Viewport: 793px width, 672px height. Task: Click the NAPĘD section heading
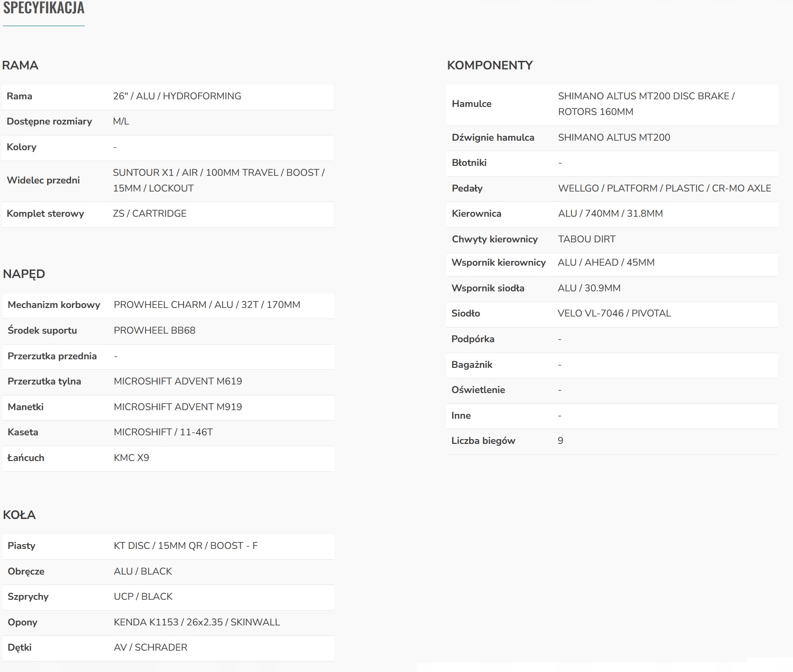point(24,274)
